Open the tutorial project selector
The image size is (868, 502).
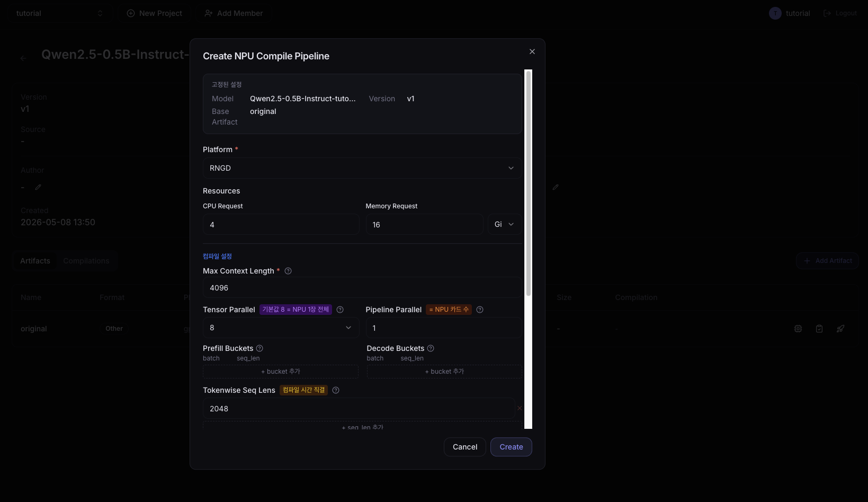(x=59, y=13)
